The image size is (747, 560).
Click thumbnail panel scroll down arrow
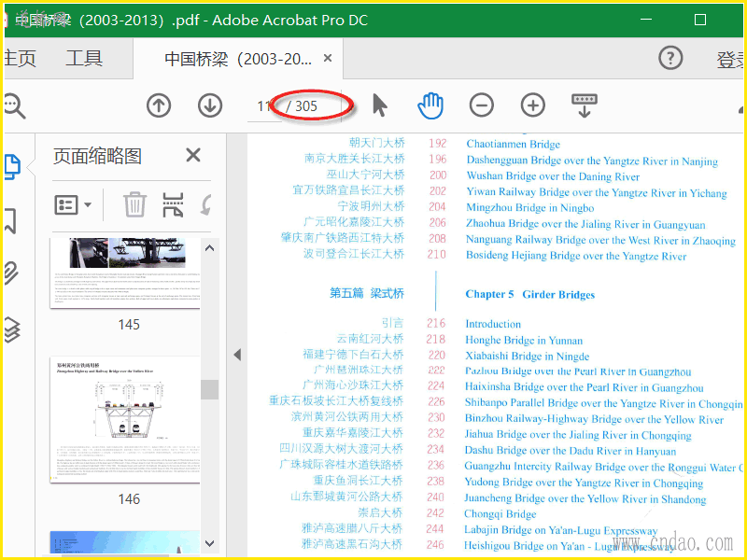[209, 543]
